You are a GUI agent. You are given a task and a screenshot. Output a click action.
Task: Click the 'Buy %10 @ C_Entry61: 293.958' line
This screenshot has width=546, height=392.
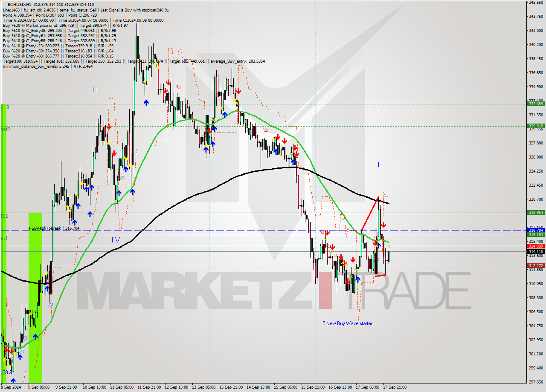59,35
